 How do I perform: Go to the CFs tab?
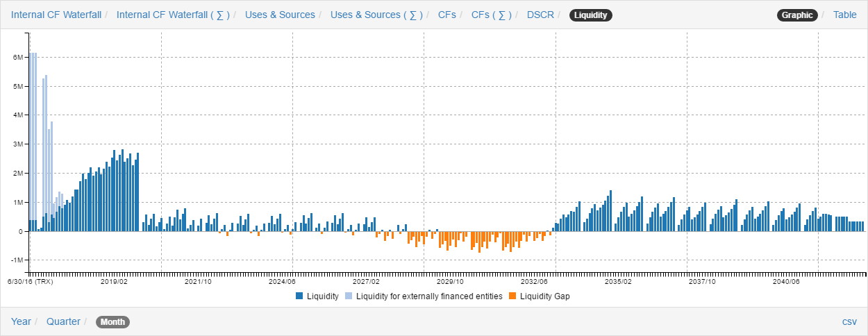pyautogui.click(x=446, y=15)
